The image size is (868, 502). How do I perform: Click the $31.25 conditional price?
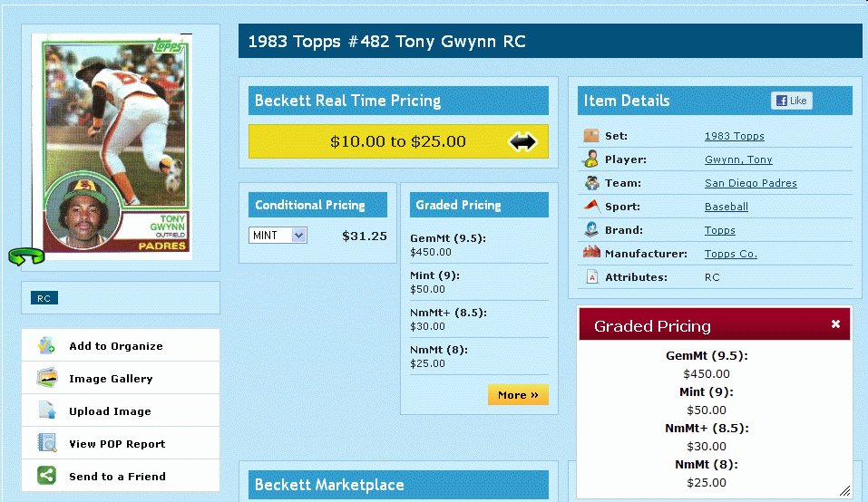[x=365, y=237]
